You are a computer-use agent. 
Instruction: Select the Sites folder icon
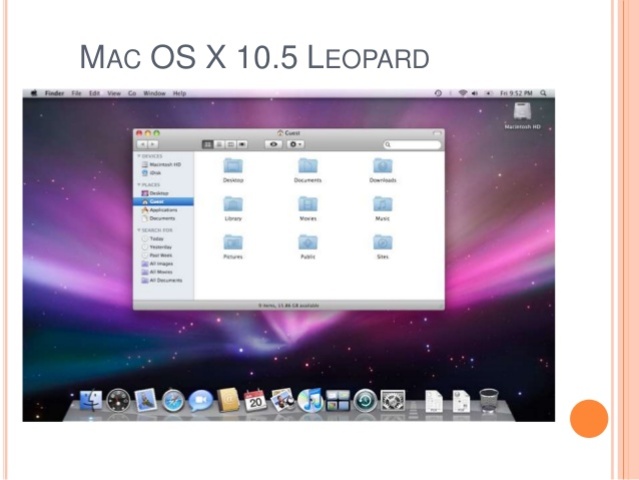click(x=383, y=242)
